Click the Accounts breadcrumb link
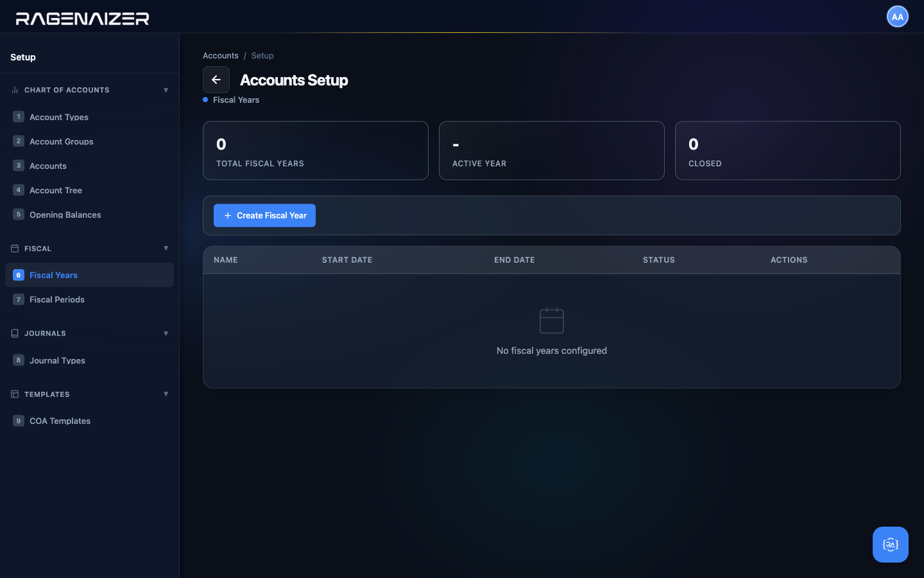924x578 pixels. [x=221, y=56]
